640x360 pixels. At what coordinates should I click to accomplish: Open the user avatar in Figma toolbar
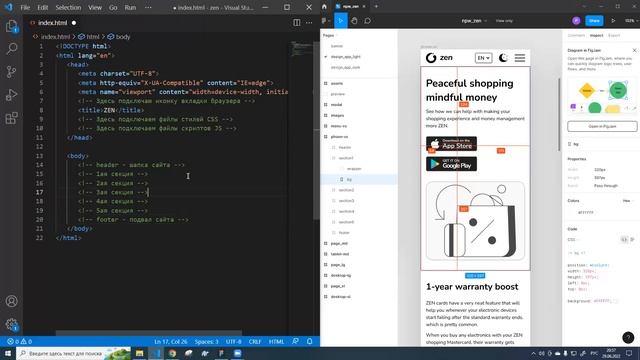[576, 21]
